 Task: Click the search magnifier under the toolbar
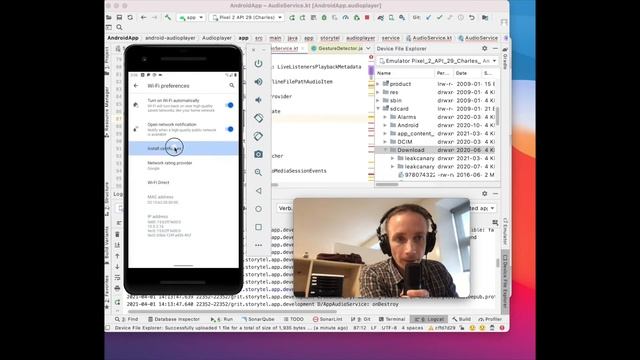pos(119,27)
